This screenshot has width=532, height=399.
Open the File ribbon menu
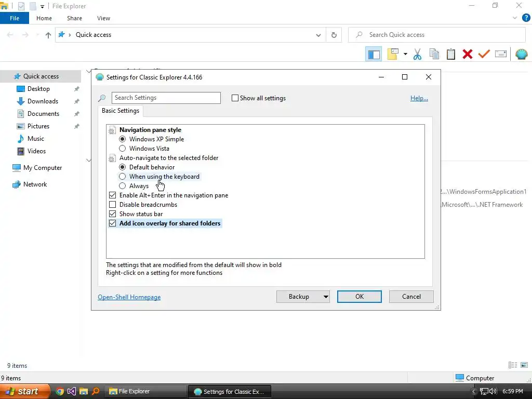[x=15, y=18]
